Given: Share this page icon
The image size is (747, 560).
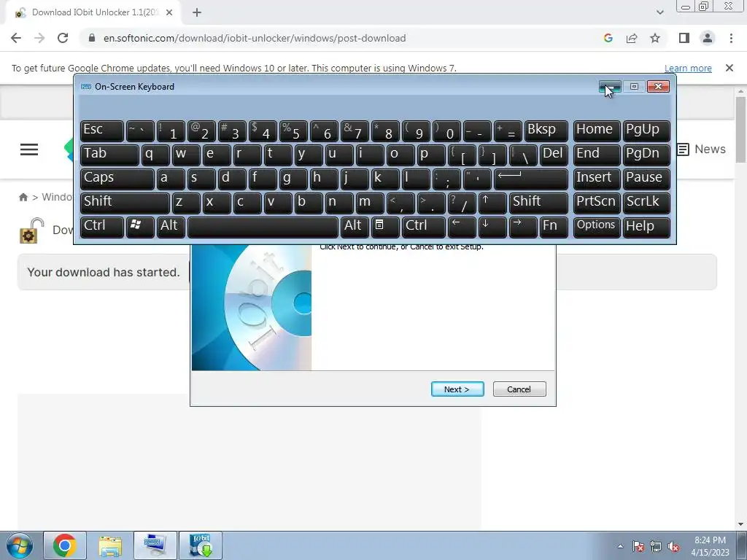Looking at the screenshot, I should pyautogui.click(x=632, y=38).
